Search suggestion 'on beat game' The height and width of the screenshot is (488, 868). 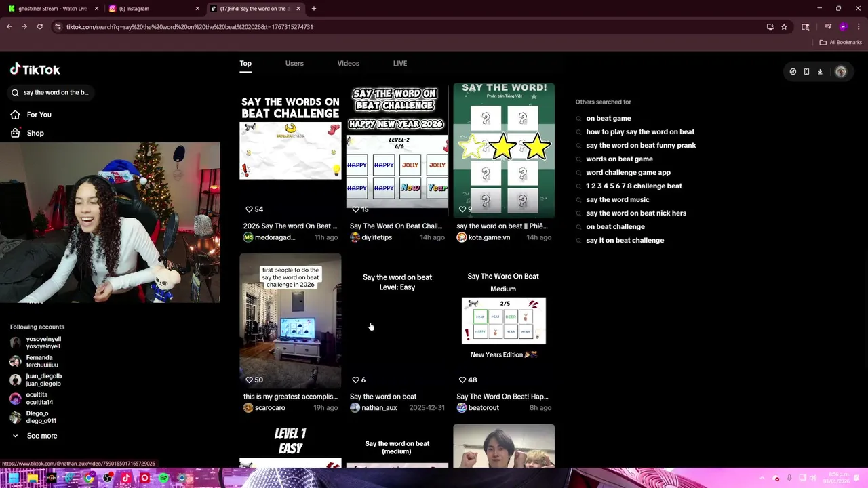[608, 118]
